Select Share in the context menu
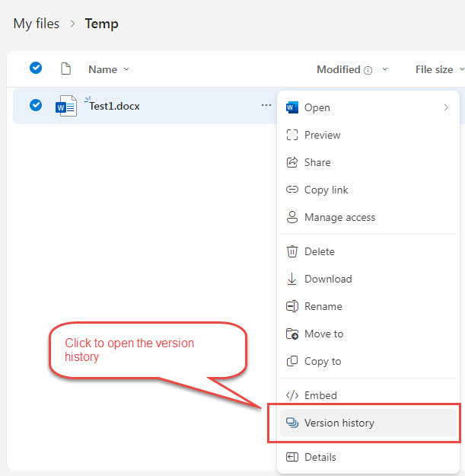Image resolution: width=465 pixels, height=476 pixels. coord(368,162)
